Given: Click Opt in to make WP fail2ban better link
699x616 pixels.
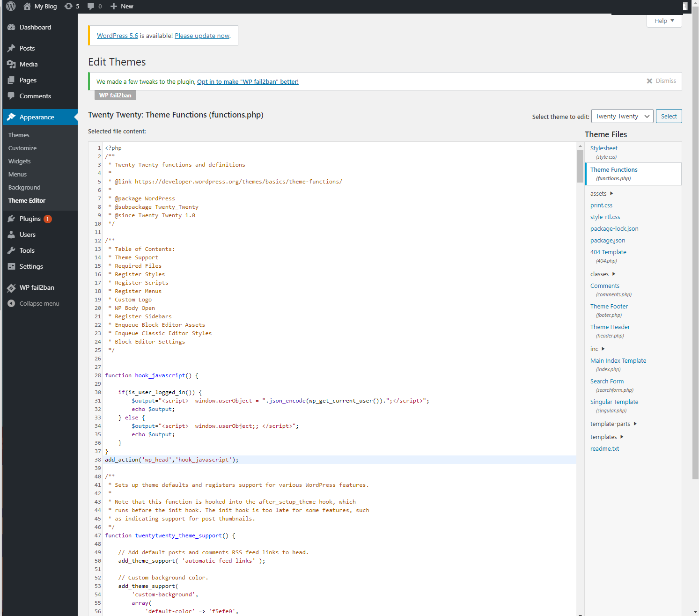Looking at the screenshot, I should coord(248,81).
